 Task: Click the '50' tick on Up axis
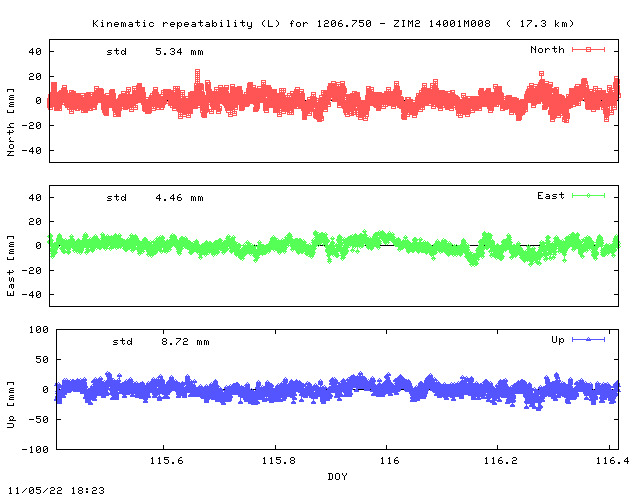[42, 360]
